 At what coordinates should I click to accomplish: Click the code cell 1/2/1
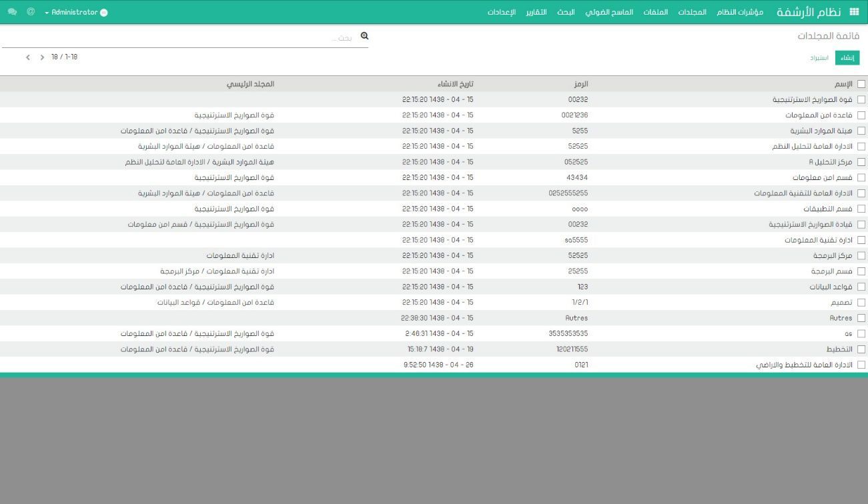(580, 303)
